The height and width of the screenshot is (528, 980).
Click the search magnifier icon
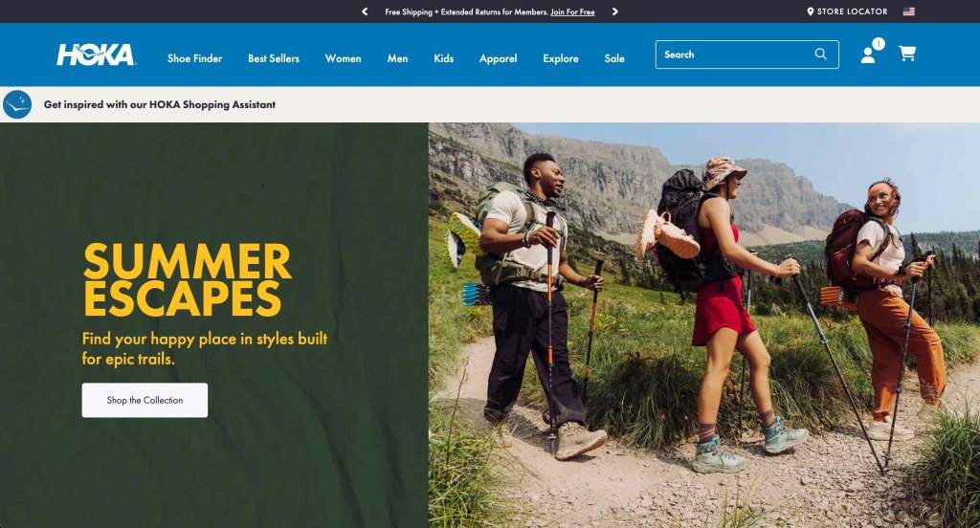820,55
